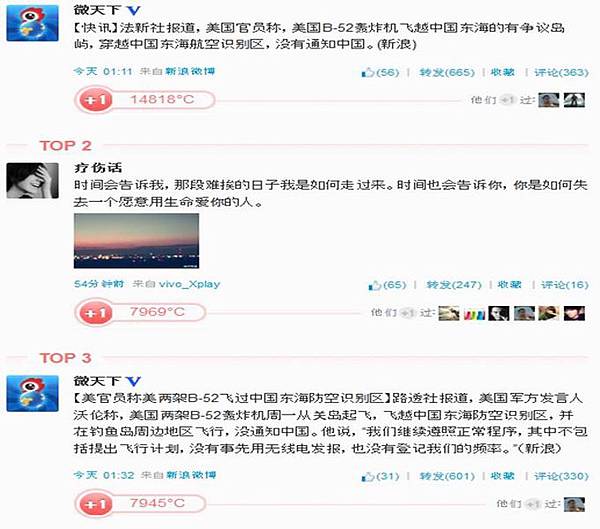
Task: Click 转发(665) repost link
Action: pyautogui.click(x=447, y=72)
